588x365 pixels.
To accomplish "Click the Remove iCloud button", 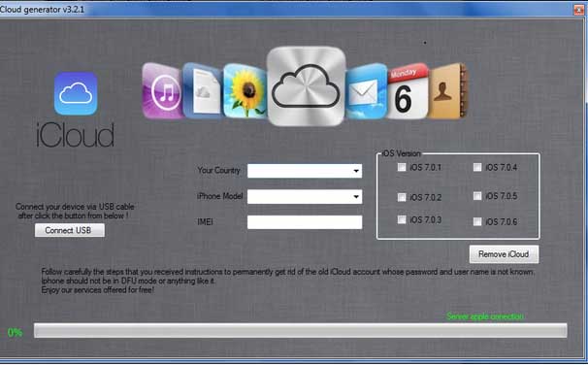I will pyautogui.click(x=504, y=254).
